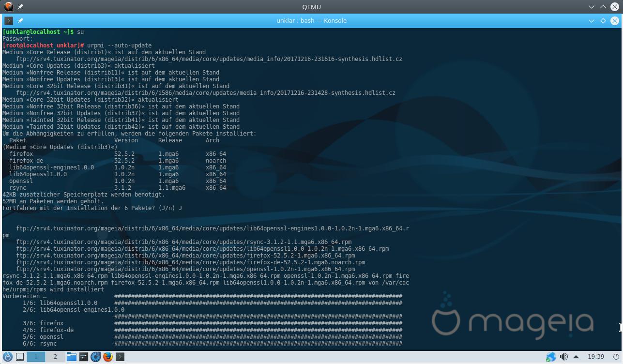The width and height of the screenshot is (623, 364).
Task: Open the power/logout button in panel
Action: 615,357
